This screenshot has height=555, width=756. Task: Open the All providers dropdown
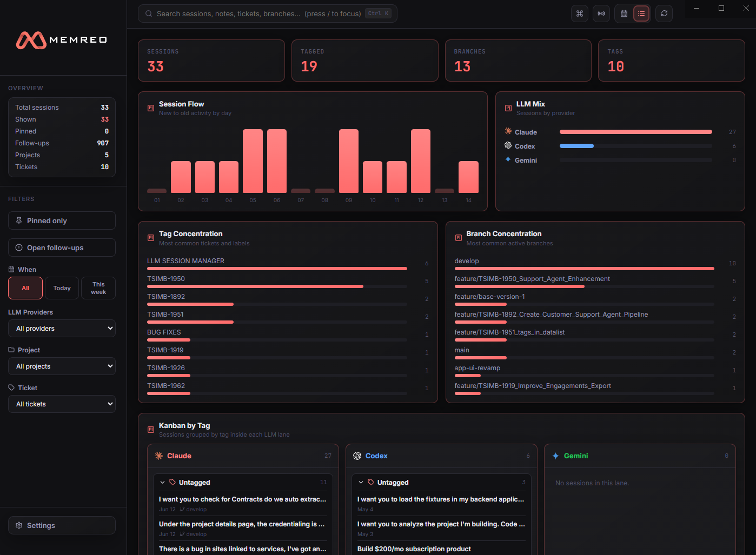click(x=62, y=329)
